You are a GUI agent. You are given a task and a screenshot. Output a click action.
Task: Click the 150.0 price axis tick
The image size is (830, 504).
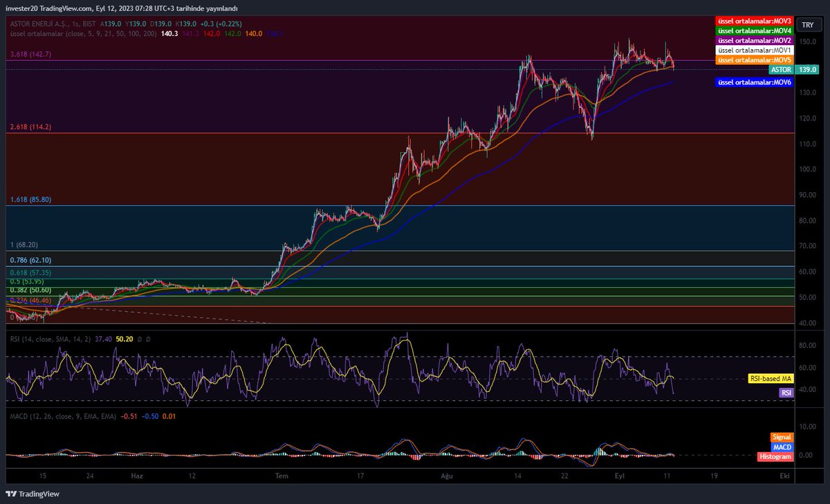(806, 41)
